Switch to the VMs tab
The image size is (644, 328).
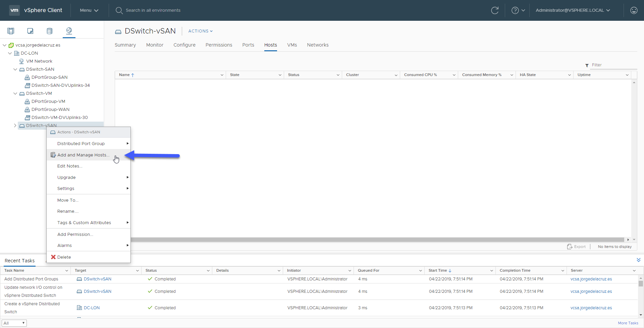[292, 45]
